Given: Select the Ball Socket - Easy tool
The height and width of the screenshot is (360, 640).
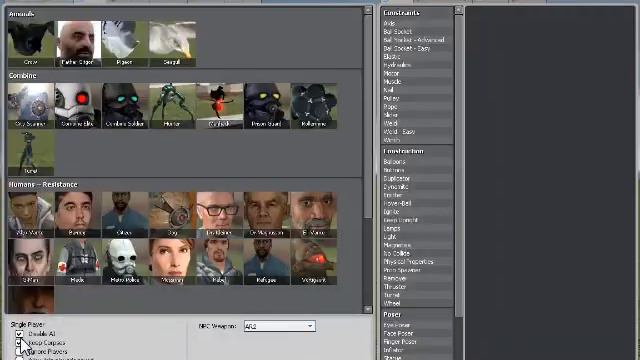Looking at the screenshot, I should pyautogui.click(x=417, y=48).
